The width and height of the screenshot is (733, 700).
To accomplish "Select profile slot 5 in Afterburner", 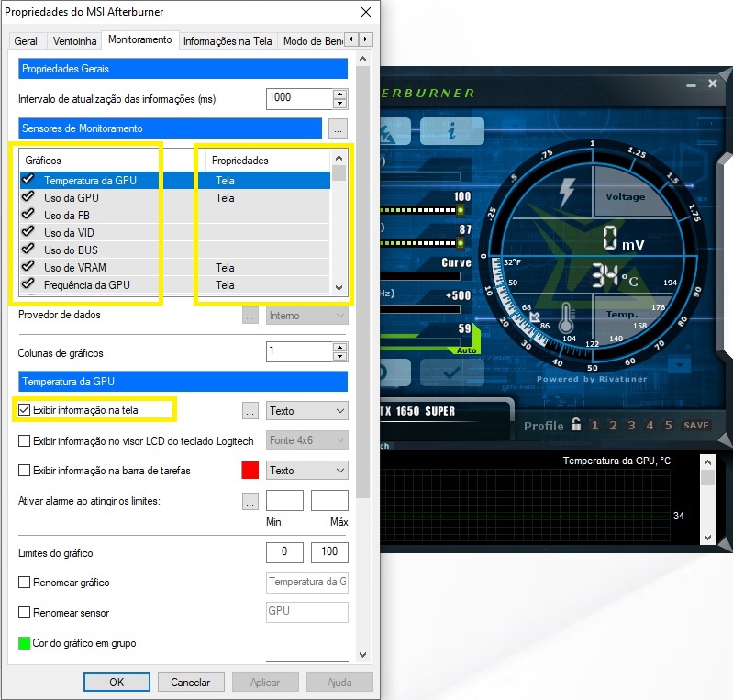I will coord(668,425).
